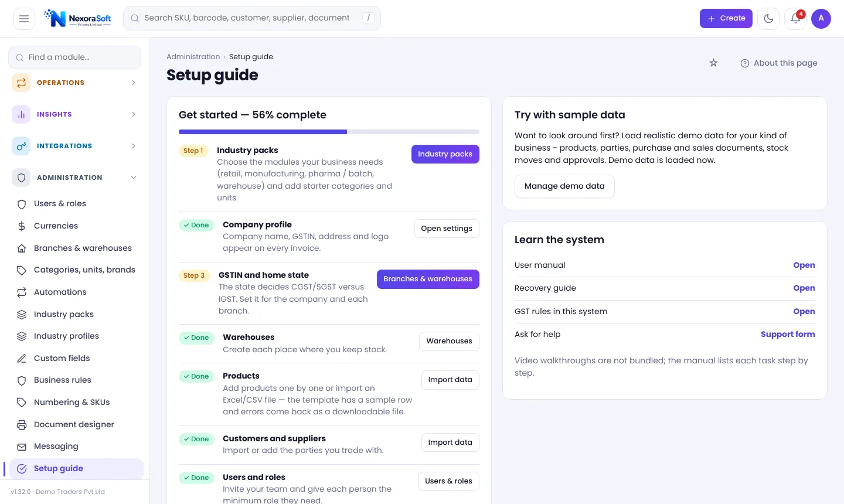Star this page as favorite
Viewport: 844px width, 504px height.
pos(713,63)
